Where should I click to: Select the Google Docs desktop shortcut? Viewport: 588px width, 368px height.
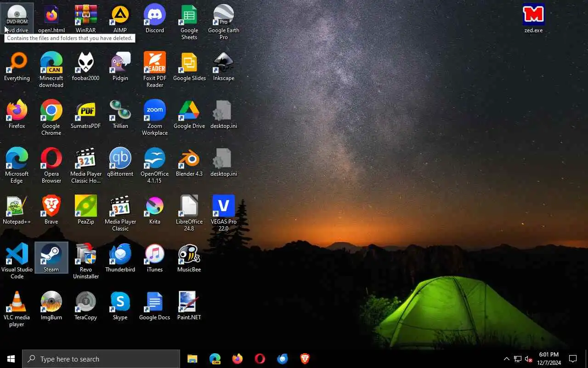click(155, 306)
